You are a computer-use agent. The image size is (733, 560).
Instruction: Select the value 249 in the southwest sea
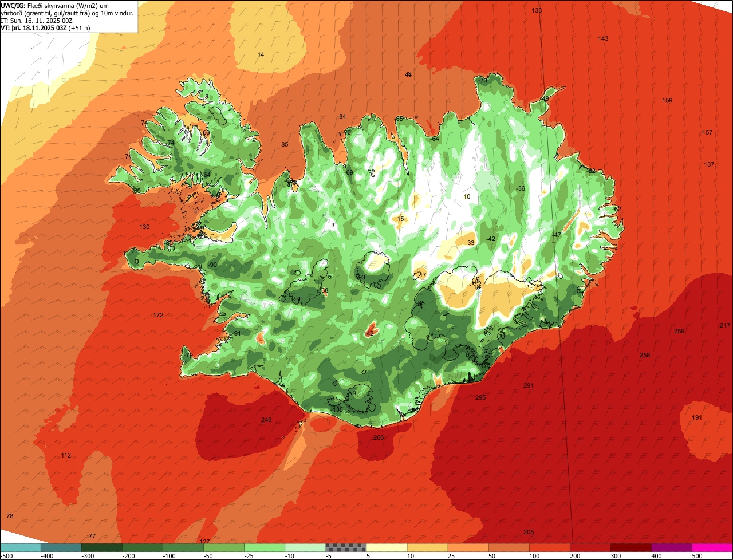pyautogui.click(x=266, y=420)
